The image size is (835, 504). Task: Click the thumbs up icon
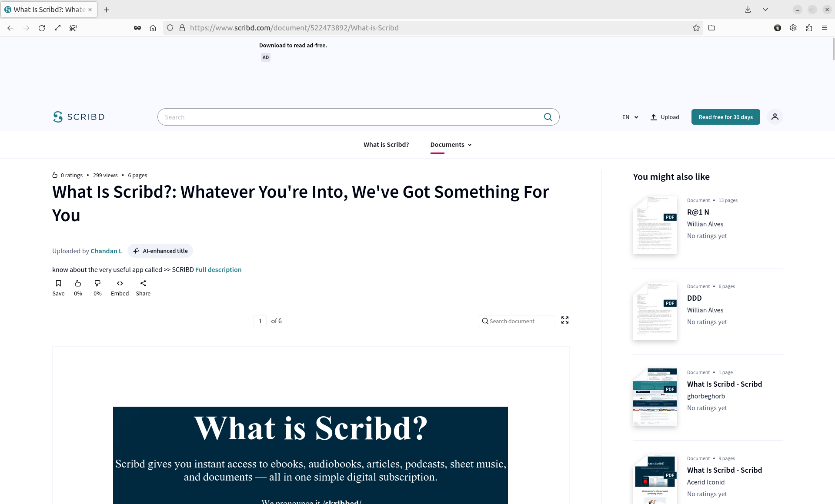[x=78, y=288]
